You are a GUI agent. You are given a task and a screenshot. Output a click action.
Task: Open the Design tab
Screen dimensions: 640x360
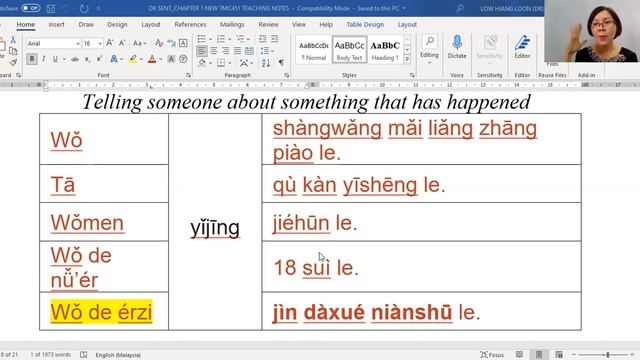(x=117, y=24)
